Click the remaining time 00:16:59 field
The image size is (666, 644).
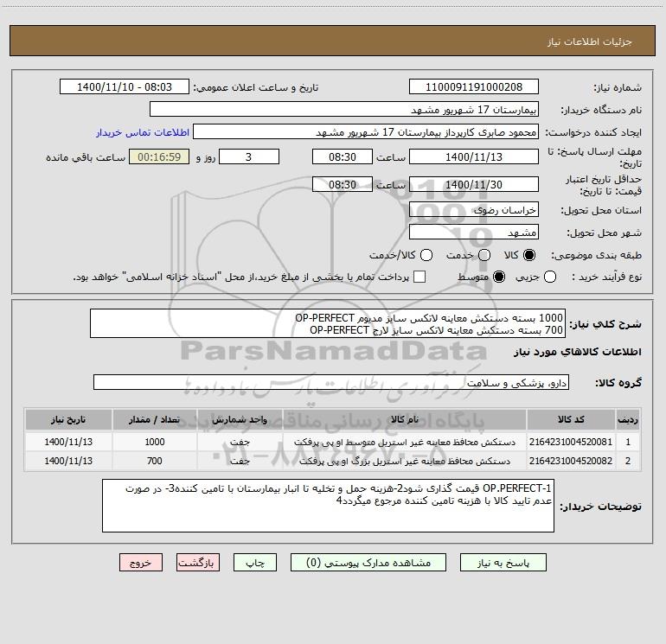pos(159,156)
